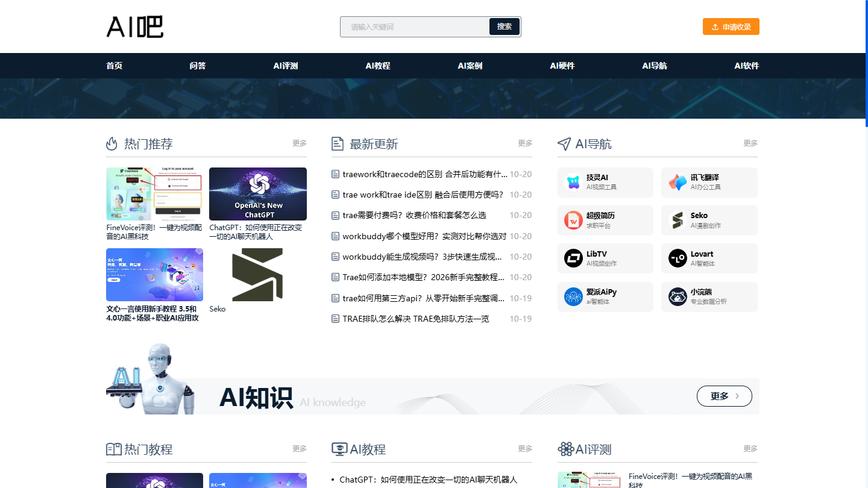This screenshot has height=488, width=868.
Task: Open the 问答 nav item
Action: coord(198,66)
